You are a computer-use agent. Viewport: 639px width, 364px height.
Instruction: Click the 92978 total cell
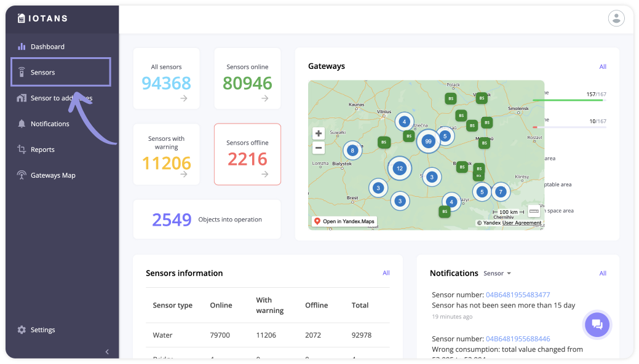tap(362, 335)
